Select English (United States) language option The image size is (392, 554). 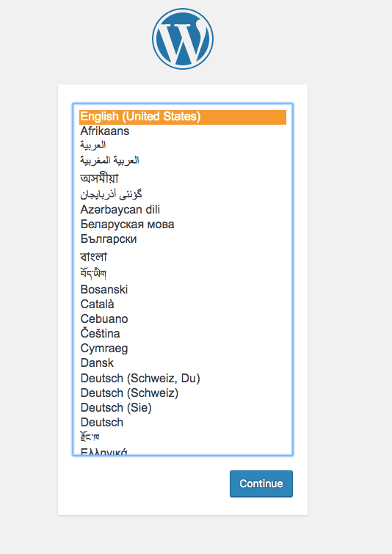pyautogui.click(x=183, y=117)
